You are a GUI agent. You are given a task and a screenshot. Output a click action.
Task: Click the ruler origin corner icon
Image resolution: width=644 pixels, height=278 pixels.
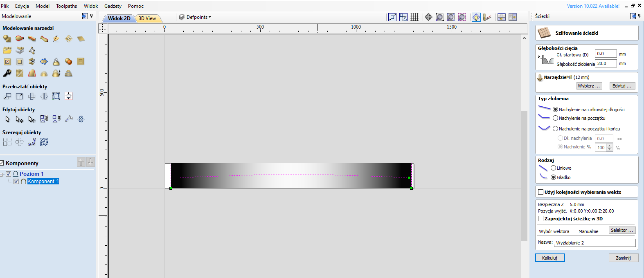click(x=103, y=28)
